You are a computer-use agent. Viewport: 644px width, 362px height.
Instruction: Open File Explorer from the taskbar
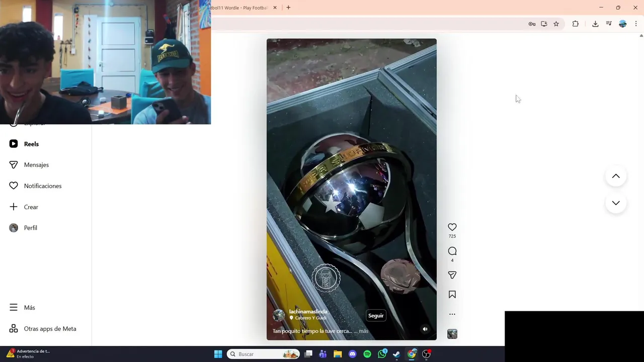338,354
